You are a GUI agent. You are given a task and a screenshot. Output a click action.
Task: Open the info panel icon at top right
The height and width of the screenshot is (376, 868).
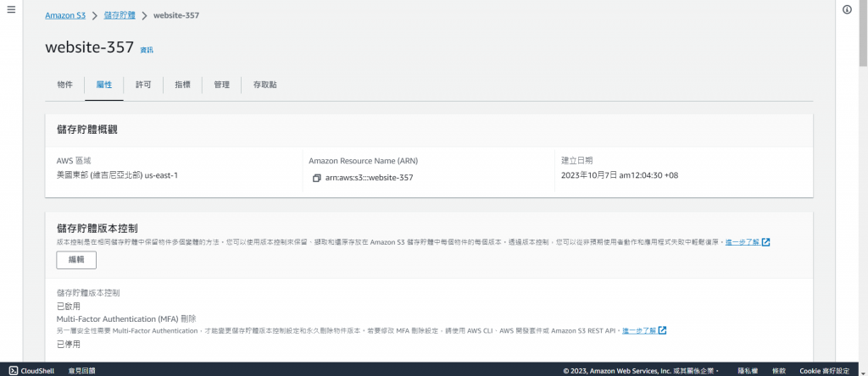pyautogui.click(x=847, y=10)
